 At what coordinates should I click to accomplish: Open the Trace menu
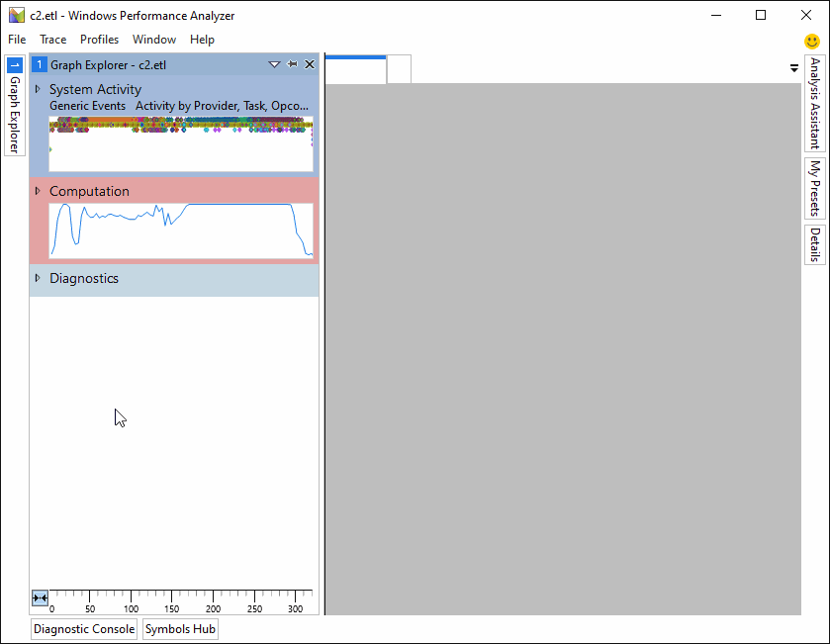(52, 40)
